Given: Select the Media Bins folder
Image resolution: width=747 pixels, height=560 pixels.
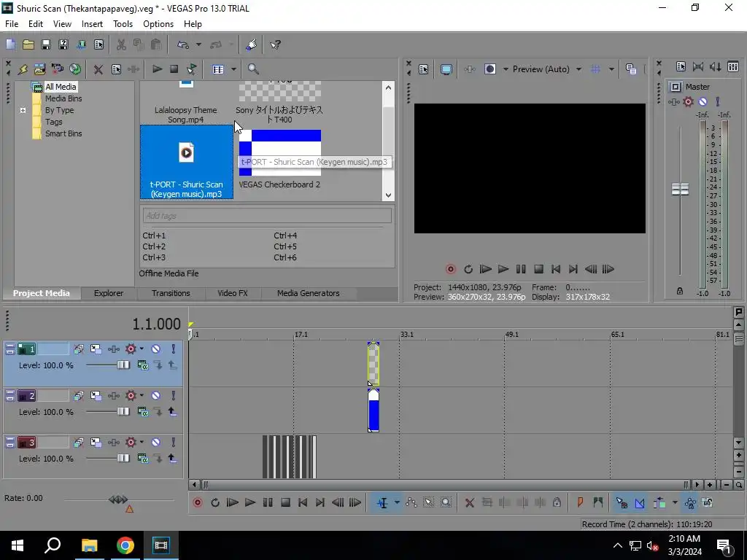Looking at the screenshot, I should pos(63,98).
